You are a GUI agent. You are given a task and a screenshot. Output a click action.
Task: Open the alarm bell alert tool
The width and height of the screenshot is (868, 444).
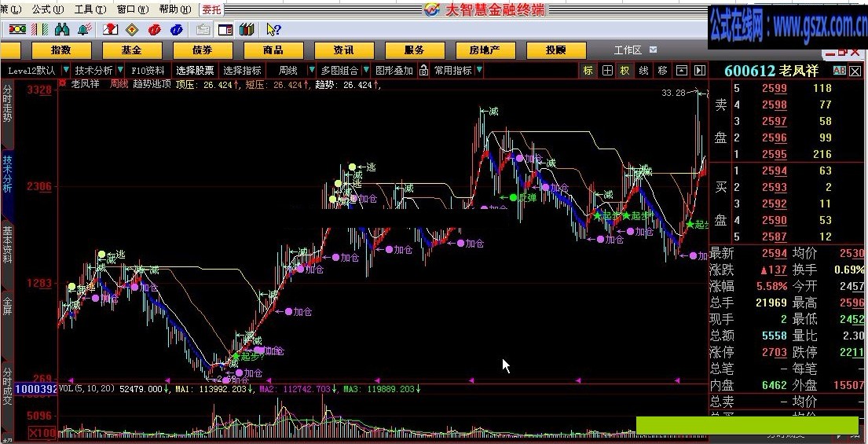(85, 29)
